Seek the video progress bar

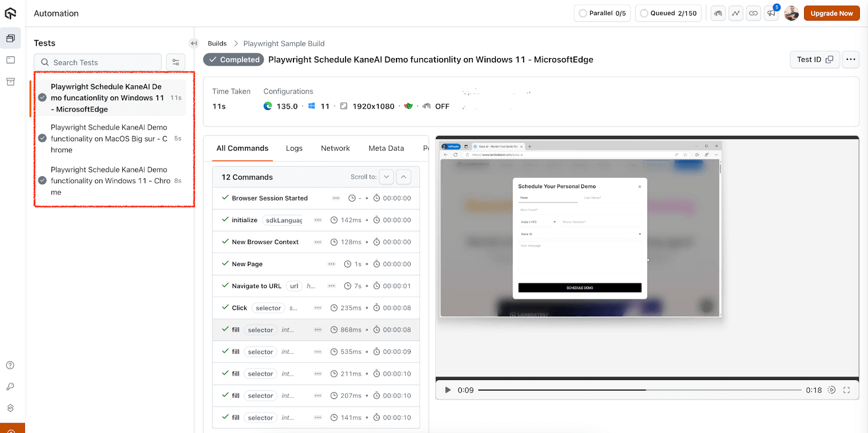pos(640,390)
